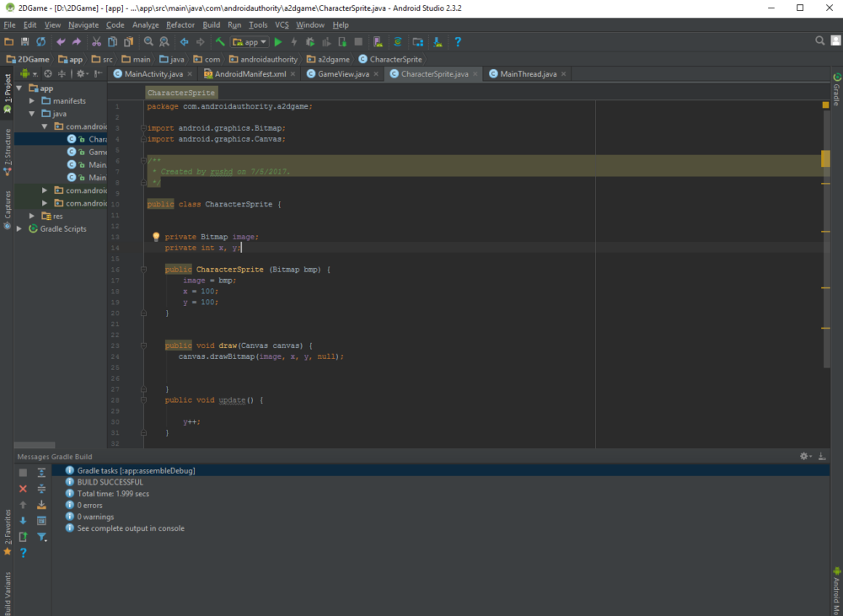
Task: Run the app with the green play button
Action: pyautogui.click(x=277, y=40)
